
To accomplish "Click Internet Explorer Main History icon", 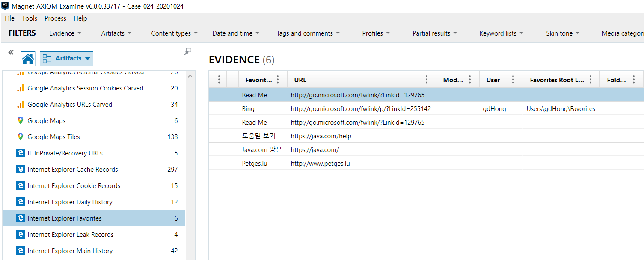I will (x=20, y=251).
